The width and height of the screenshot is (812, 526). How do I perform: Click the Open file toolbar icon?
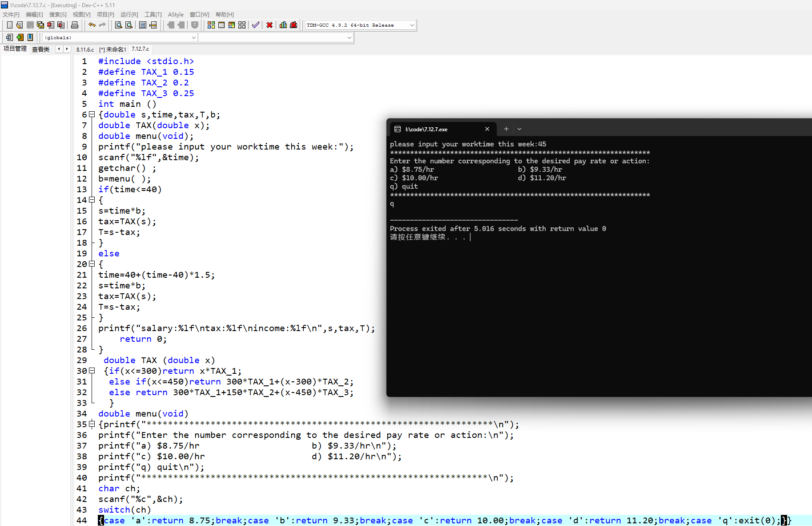[20, 25]
